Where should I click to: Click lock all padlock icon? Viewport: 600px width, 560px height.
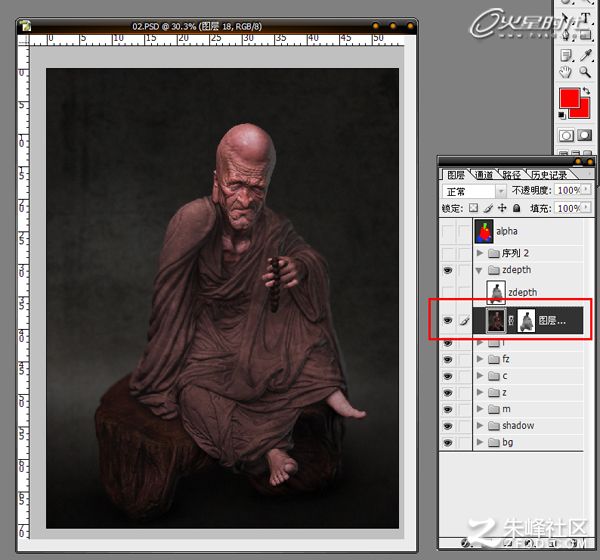point(517,208)
